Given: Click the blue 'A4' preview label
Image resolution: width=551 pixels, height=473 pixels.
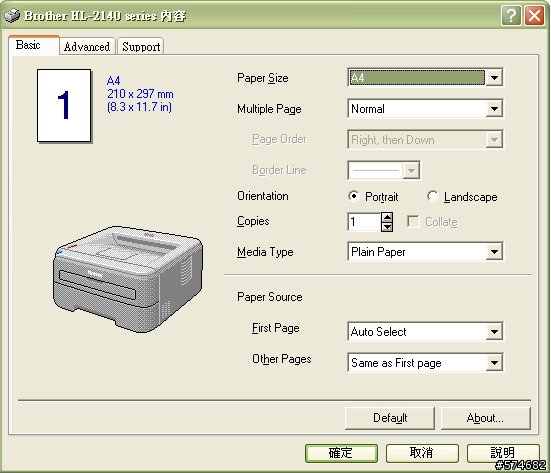Looking at the screenshot, I should tap(114, 80).
